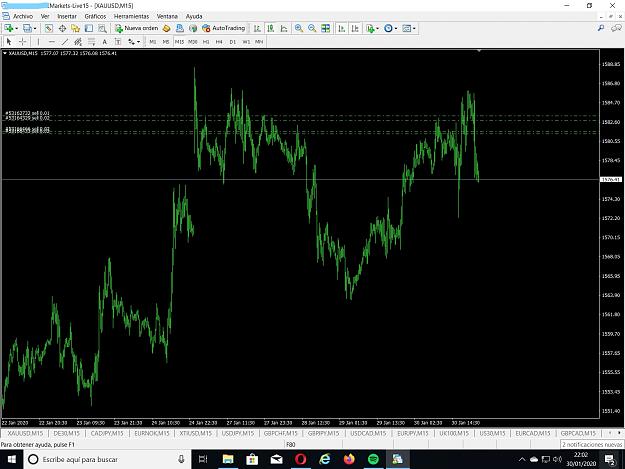This screenshot has width=625, height=469.
Task: Expand the Periods clock dropdown arrow
Action: (x=396, y=28)
